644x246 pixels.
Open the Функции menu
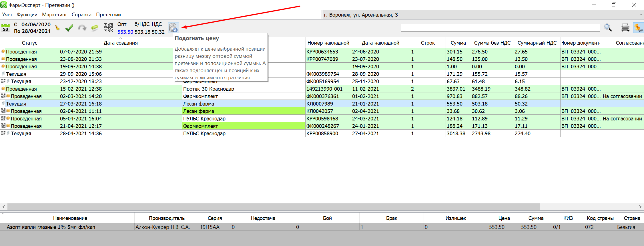point(27,15)
